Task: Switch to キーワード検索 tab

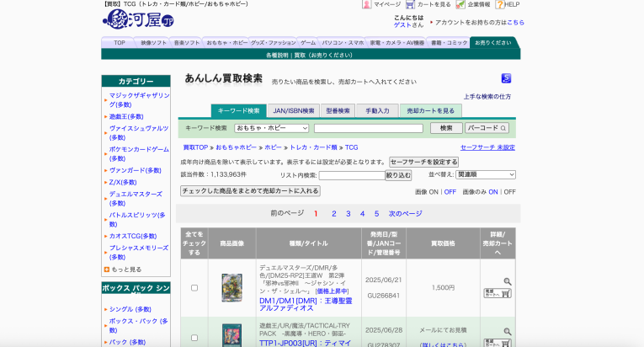Action: (238, 111)
